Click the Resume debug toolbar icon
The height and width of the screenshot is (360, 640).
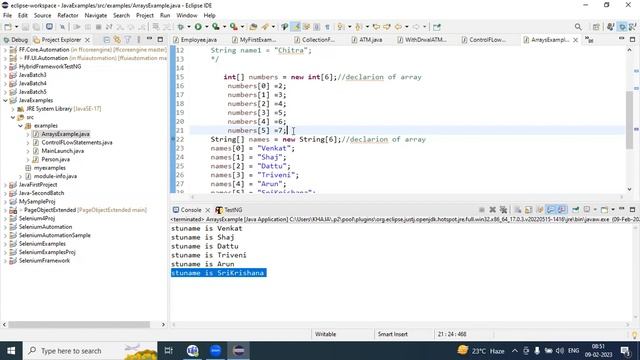76,27
